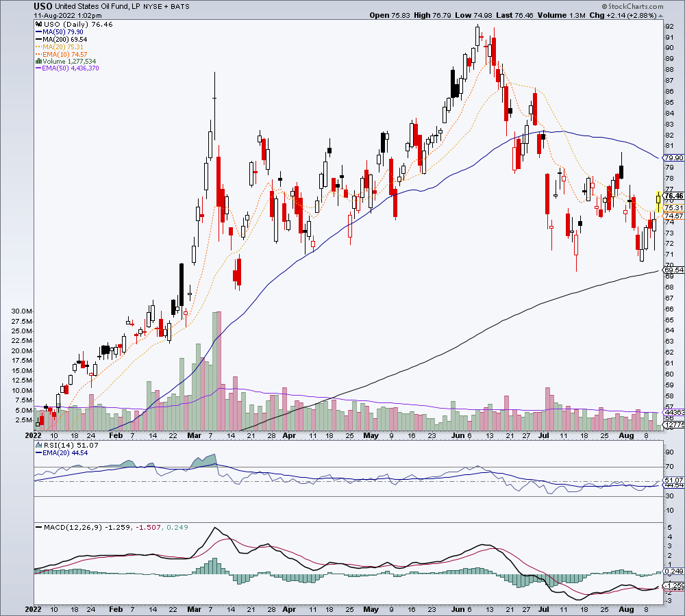Click the 'NYSE + BATS' exchange label
The width and height of the screenshot is (685, 616).
(166, 7)
